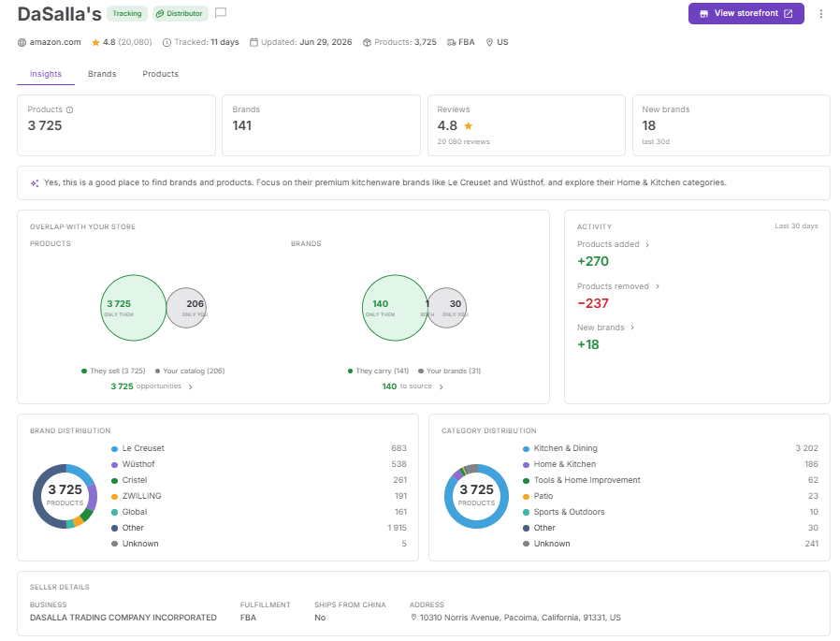Click the Le Creuset brand row
The height and width of the screenshot is (641, 840).
(x=259, y=448)
